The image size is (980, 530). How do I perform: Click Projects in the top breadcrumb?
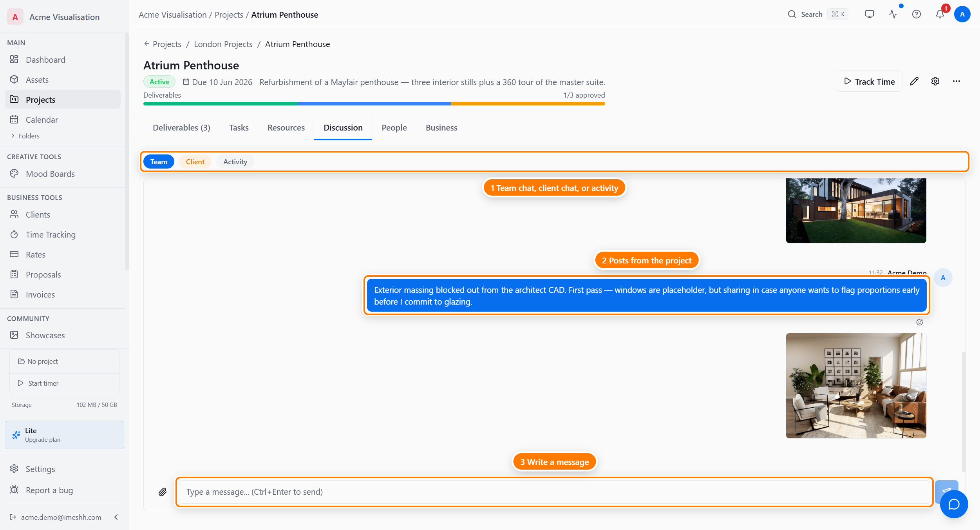[229, 15]
